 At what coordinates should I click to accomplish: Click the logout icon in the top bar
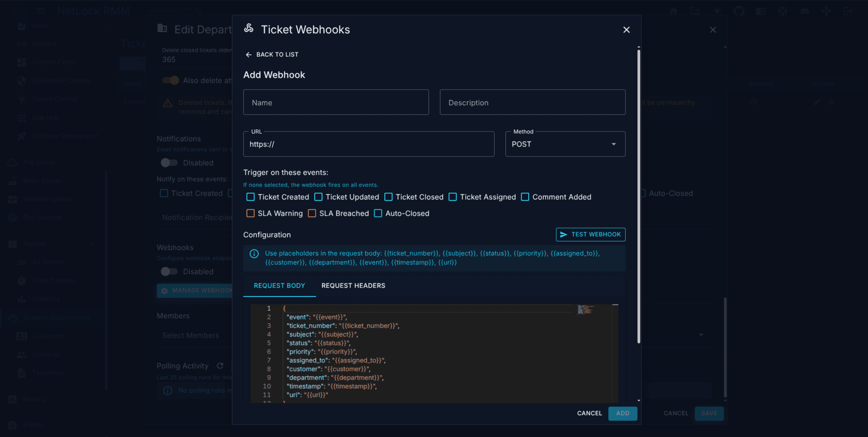(x=848, y=11)
